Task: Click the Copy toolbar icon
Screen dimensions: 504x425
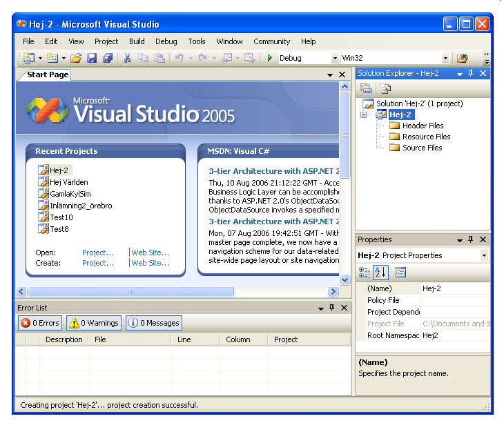Action: click(144, 58)
